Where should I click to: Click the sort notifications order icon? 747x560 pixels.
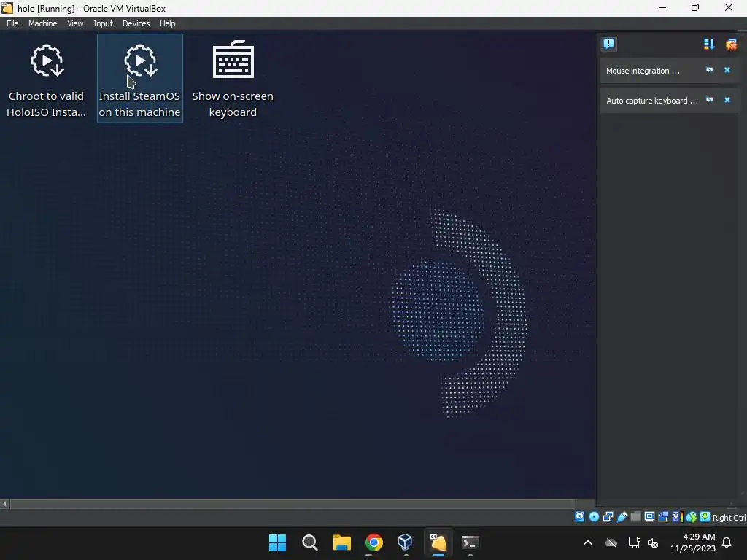coord(709,44)
